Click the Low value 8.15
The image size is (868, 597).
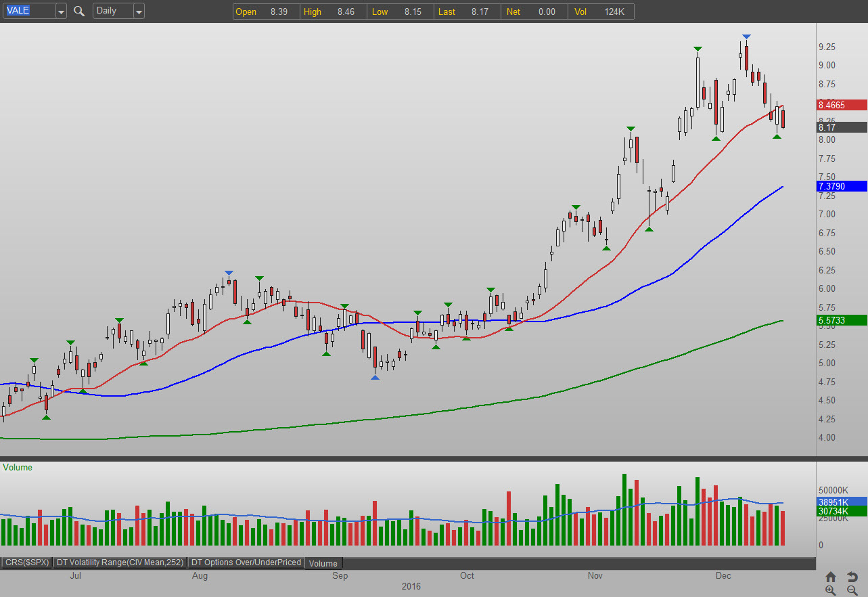point(413,12)
